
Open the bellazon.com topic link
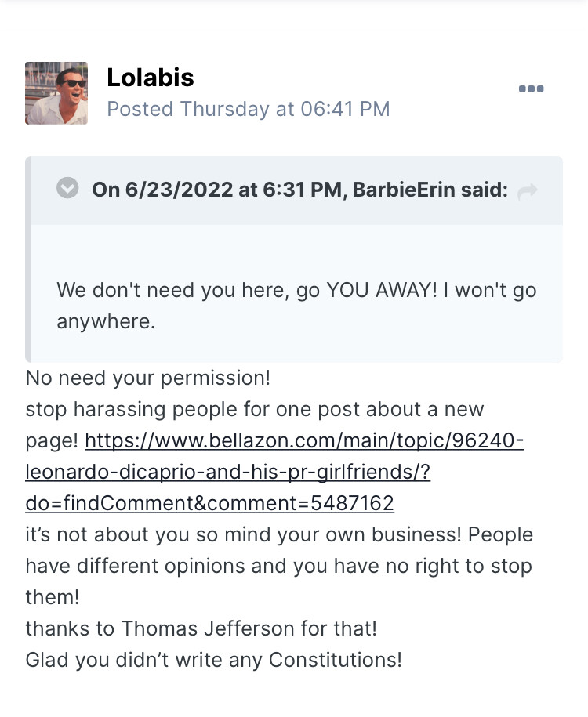click(x=304, y=441)
